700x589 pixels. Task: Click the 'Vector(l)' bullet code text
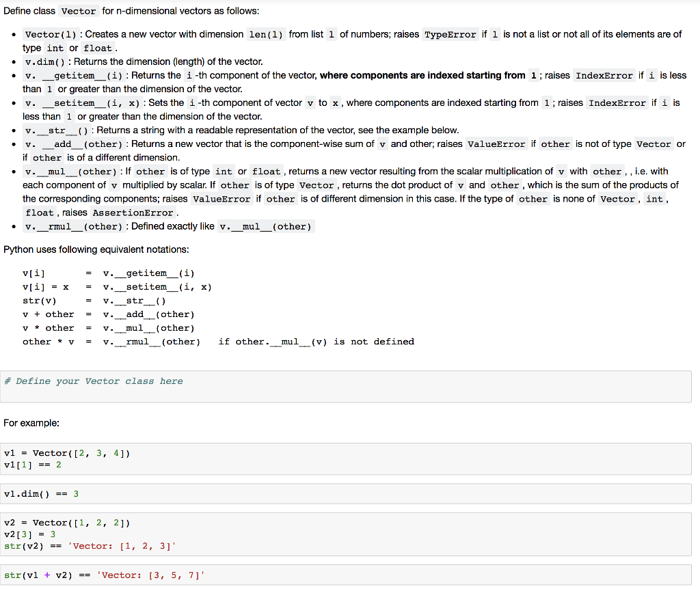click(x=51, y=34)
